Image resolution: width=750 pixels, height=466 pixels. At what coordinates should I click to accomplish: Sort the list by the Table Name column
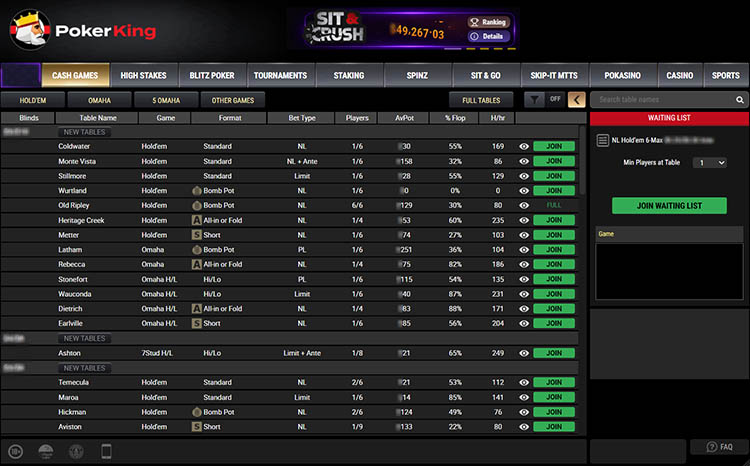pos(98,118)
